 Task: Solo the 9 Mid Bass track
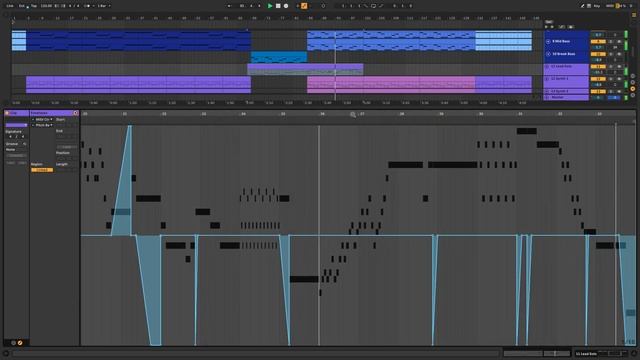pos(611,42)
